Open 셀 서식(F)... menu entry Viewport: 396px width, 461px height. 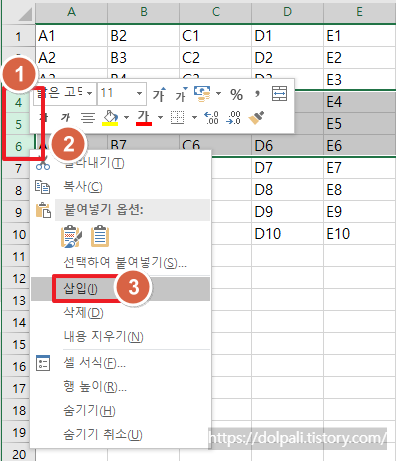coord(121,363)
